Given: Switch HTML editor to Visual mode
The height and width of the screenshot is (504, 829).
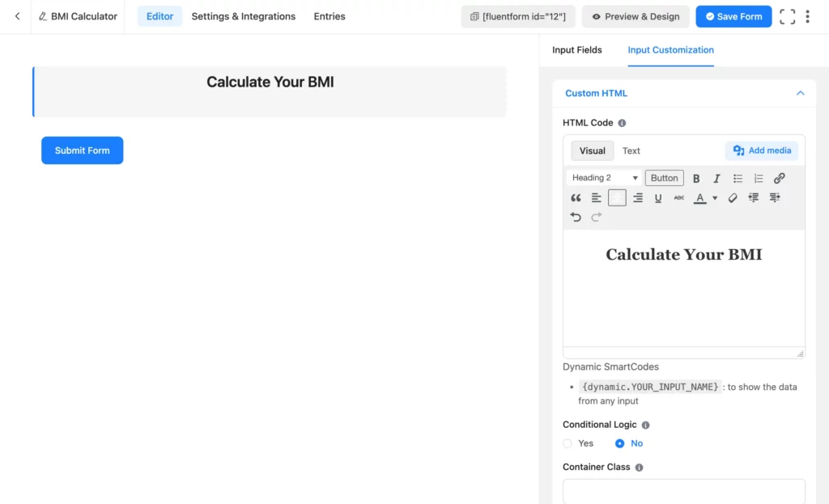Looking at the screenshot, I should point(592,150).
